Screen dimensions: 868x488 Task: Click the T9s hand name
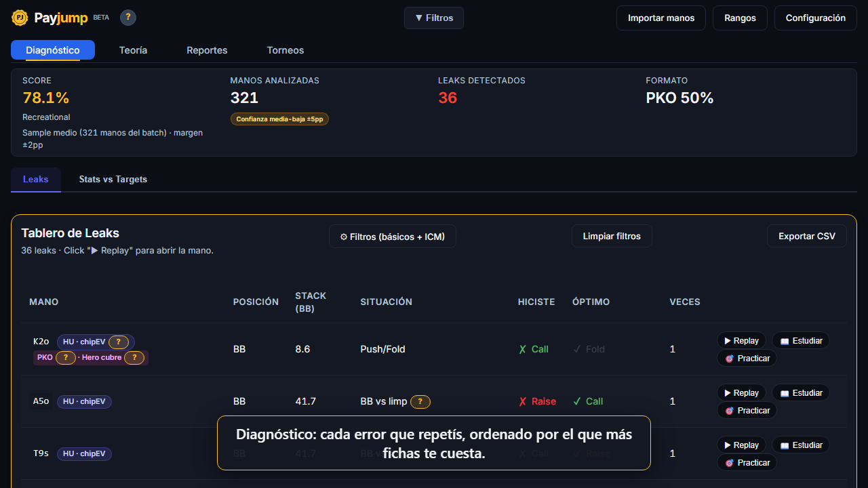click(x=41, y=454)
